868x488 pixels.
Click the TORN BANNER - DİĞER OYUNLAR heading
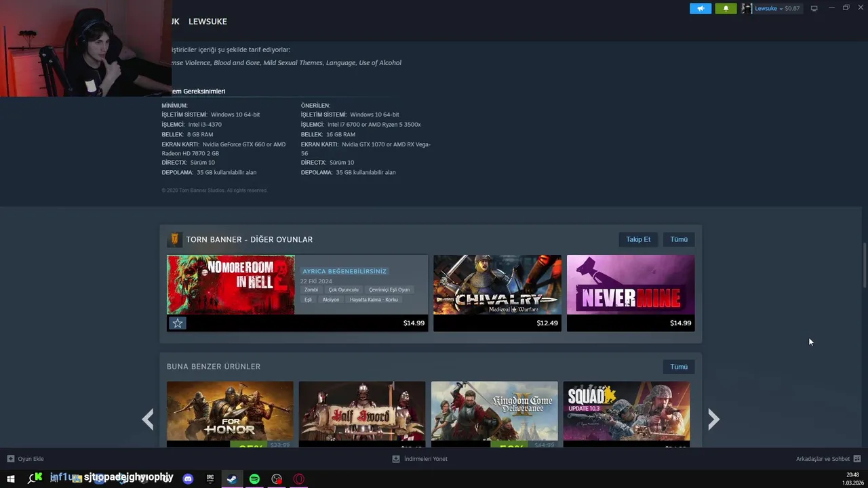pos(249,239)
